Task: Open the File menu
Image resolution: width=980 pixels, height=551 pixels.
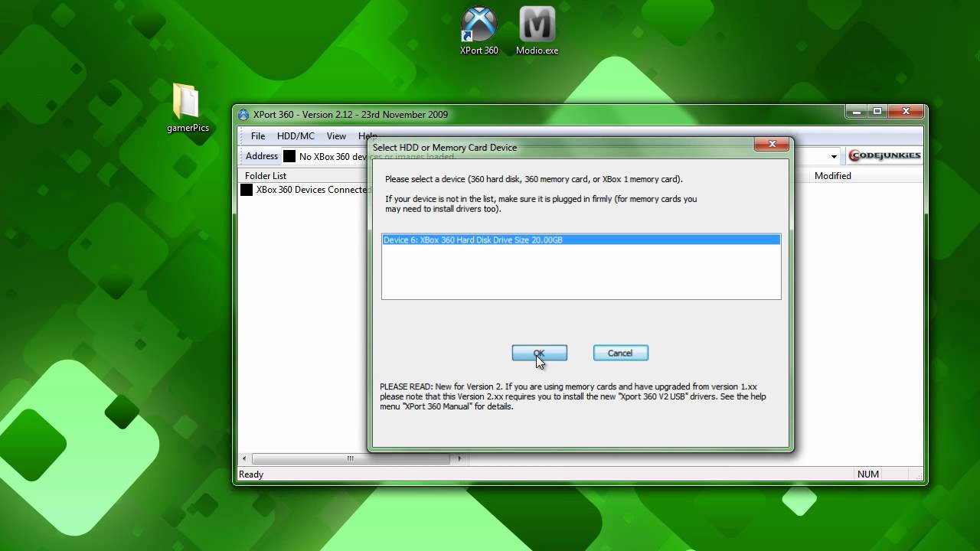Action: click(x=258, y=136)
